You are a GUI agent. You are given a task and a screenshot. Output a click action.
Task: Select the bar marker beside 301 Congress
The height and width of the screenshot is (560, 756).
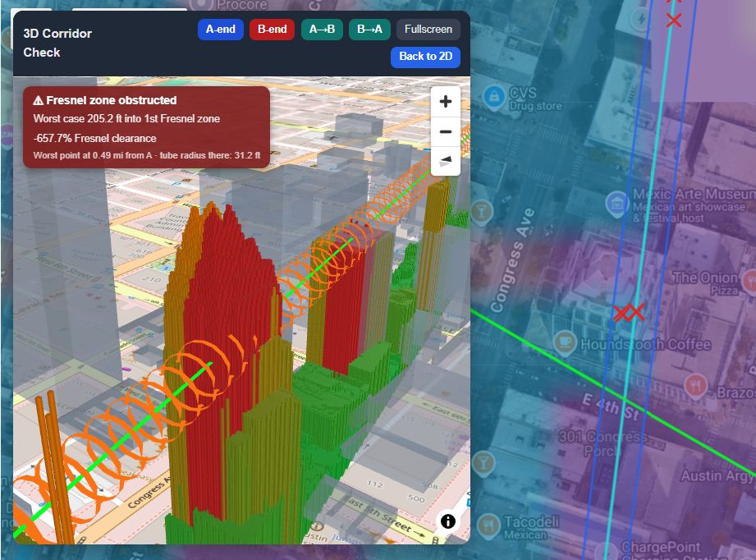483,464
